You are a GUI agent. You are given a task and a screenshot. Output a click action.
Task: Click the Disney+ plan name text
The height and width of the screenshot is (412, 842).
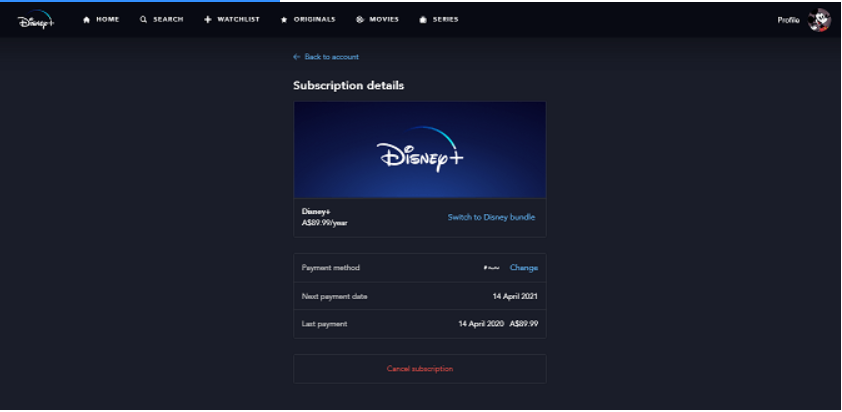pyautogui.click(x=316, y=212)
